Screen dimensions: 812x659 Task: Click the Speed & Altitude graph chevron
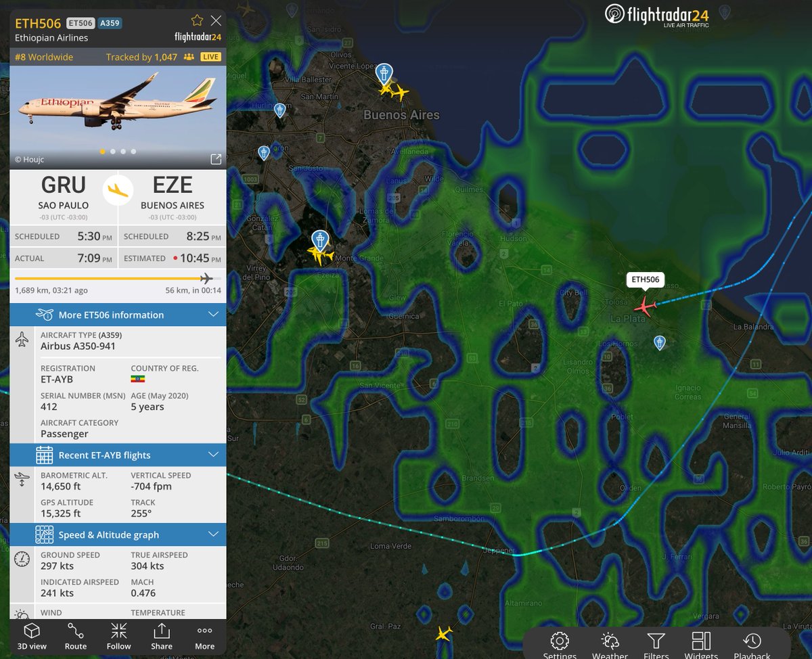click(x=213, y=535)
